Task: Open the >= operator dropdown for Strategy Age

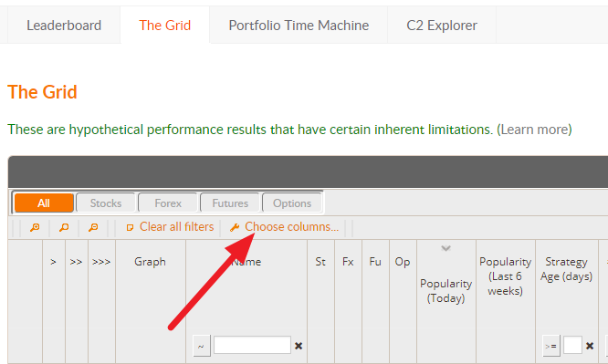Action: tap(551, 346)
